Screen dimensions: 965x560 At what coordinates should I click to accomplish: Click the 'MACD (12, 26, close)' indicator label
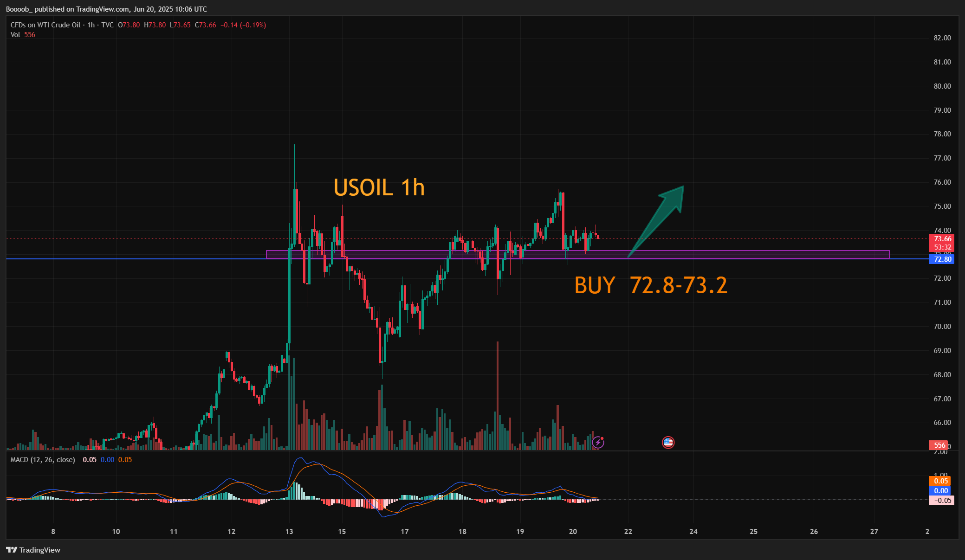pyautogui.click(x=43, y=460)
